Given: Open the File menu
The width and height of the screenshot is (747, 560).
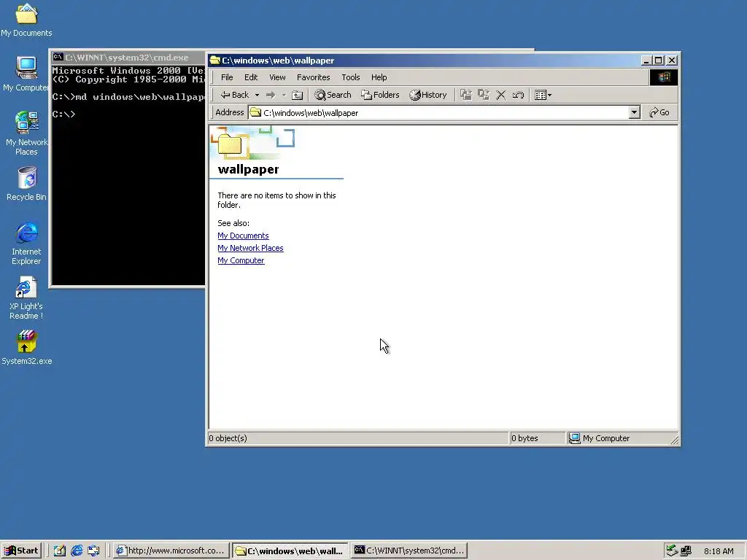Looking at the screenshot, I should pyautogui.click(x=227, y=77).
